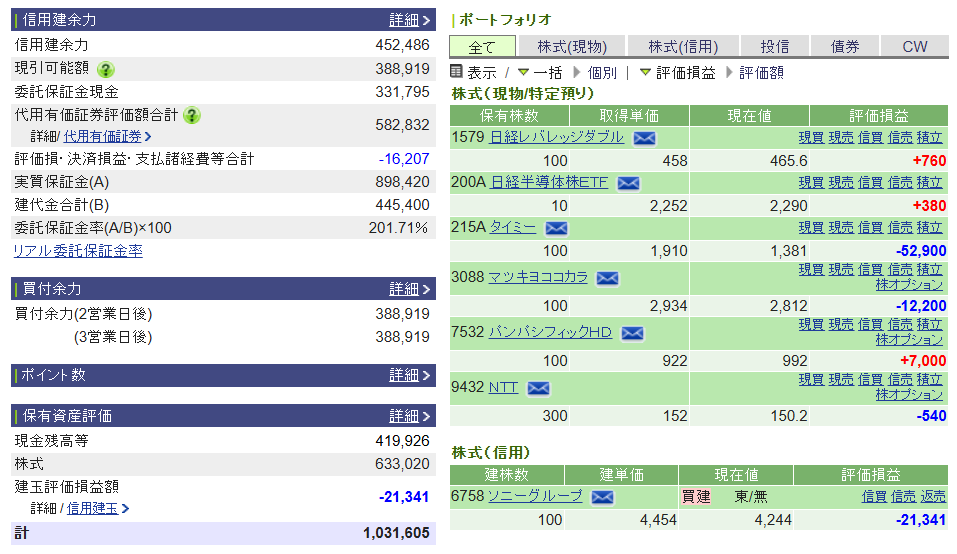Click help icon next to 代用有価証券評価額合計
This screenshot has height=554, width=957.
[x=193, y=115]
